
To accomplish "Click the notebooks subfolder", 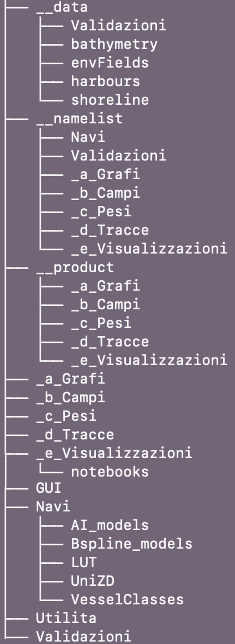I will click(110, 472).
